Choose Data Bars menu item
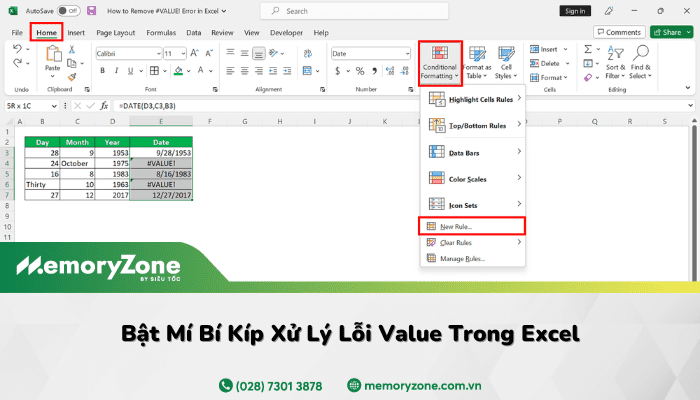 472,153
